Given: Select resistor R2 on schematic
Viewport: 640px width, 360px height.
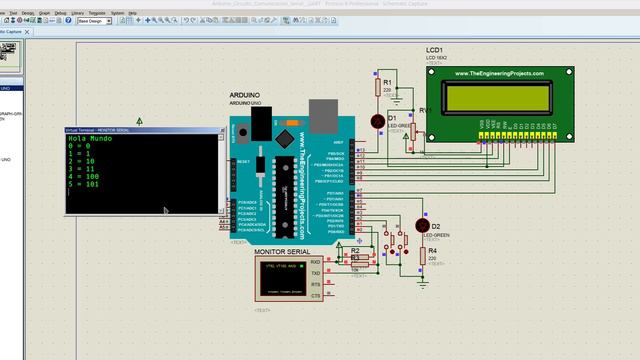Looking at the screenshot, I should [x=360, y=257].
